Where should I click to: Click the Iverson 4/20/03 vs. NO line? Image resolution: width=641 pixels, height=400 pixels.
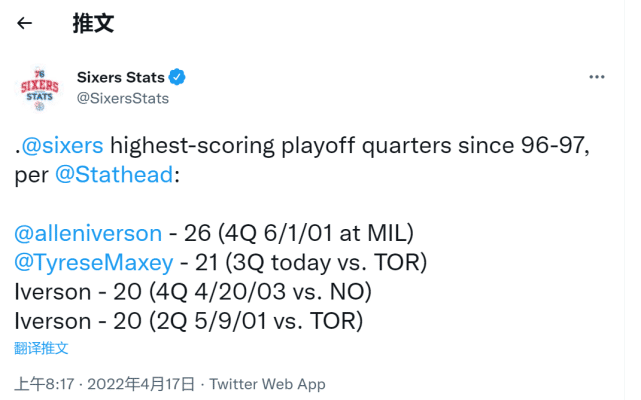coord(192,292)
